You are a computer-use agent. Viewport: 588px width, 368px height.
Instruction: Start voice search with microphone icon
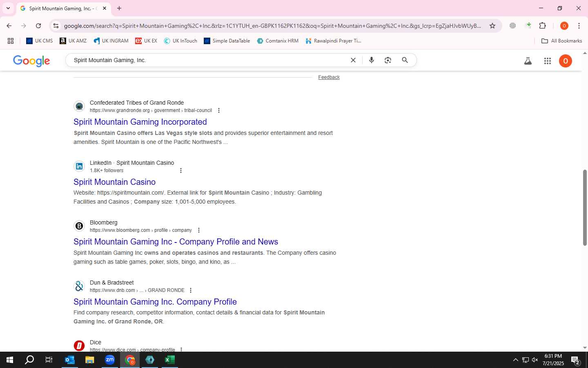coord(372,60)
